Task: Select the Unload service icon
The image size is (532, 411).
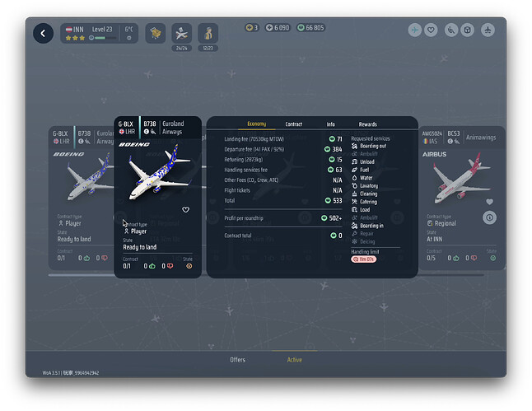Action: pos(354,162)
